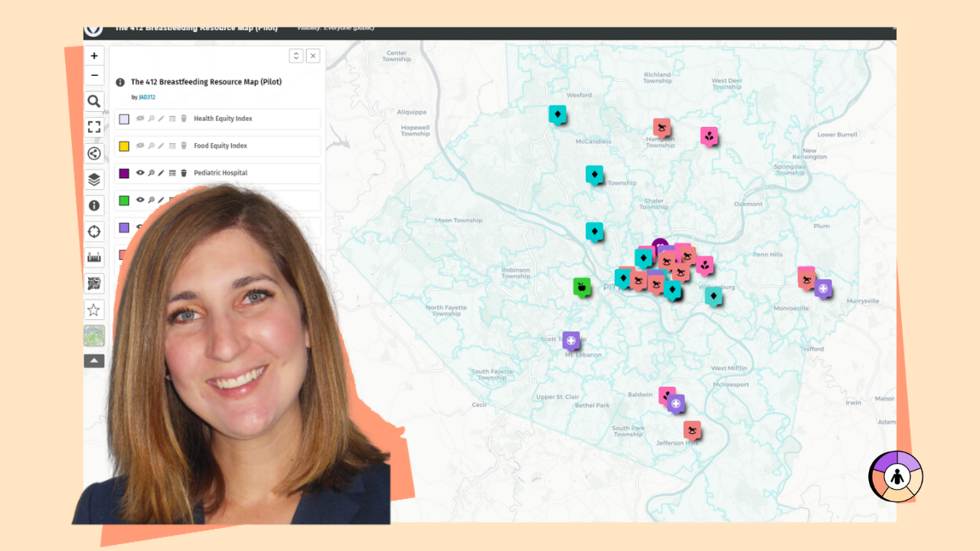Zoom to Pediatric Hospital layer

pos(152,173)
